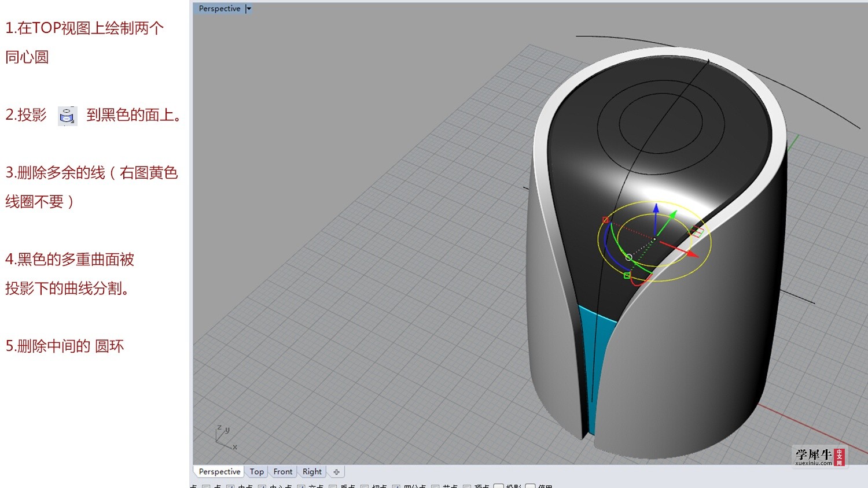Click the text '到黑色的面上。'

(x=134, y=115)
